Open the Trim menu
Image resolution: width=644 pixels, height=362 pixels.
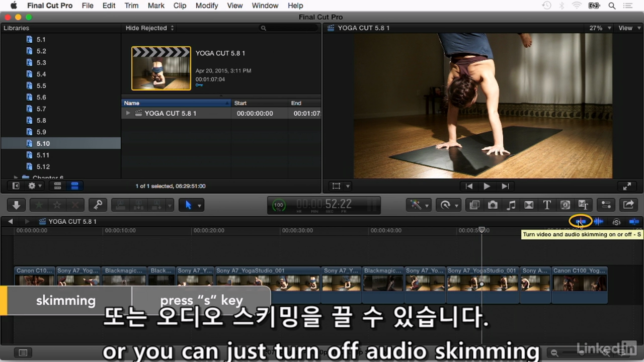point(131,6)
